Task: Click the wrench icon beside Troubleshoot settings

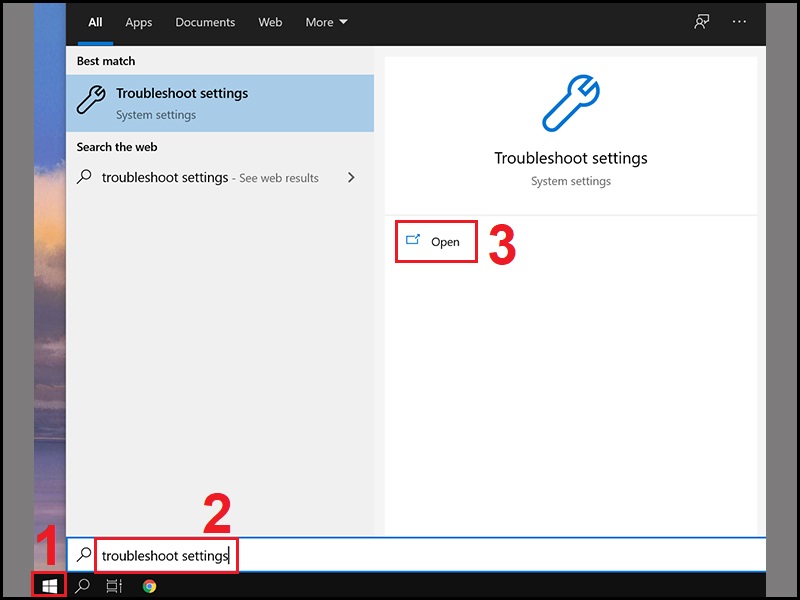Action: coord(94,97)
